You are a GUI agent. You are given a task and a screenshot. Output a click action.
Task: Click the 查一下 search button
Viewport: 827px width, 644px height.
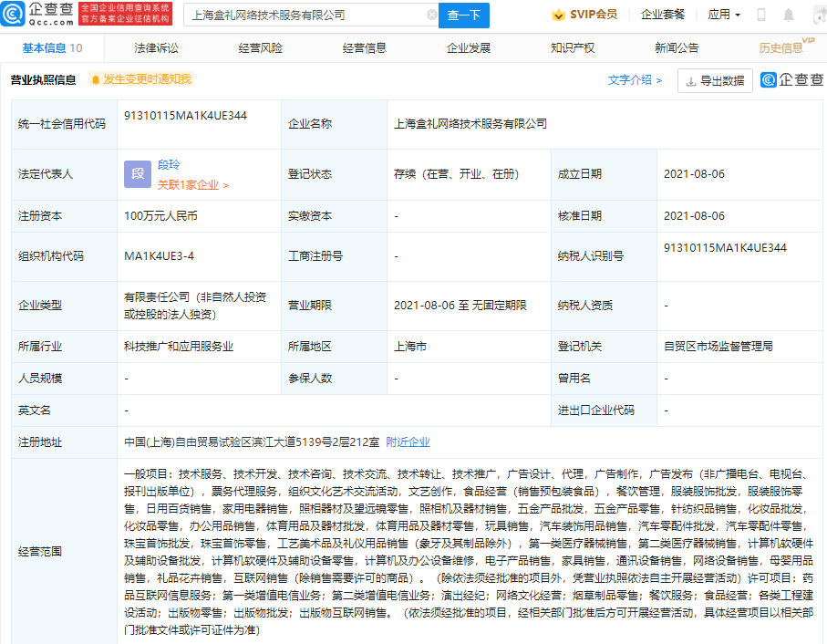(x=463, y=16)
